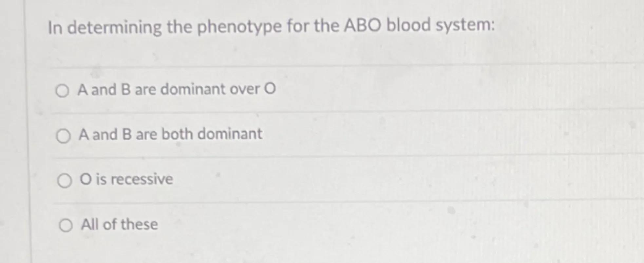Mark the "All of these" radio button
644x263 pixels.
(66, 226)
